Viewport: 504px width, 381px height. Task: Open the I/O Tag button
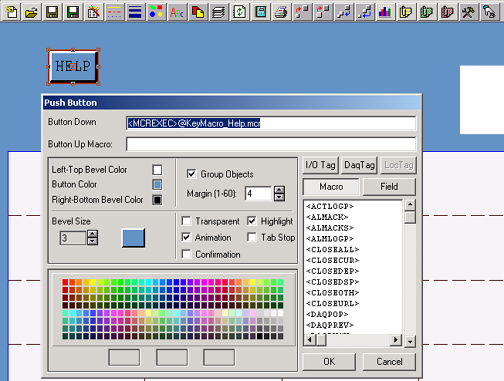coord(320,165)
